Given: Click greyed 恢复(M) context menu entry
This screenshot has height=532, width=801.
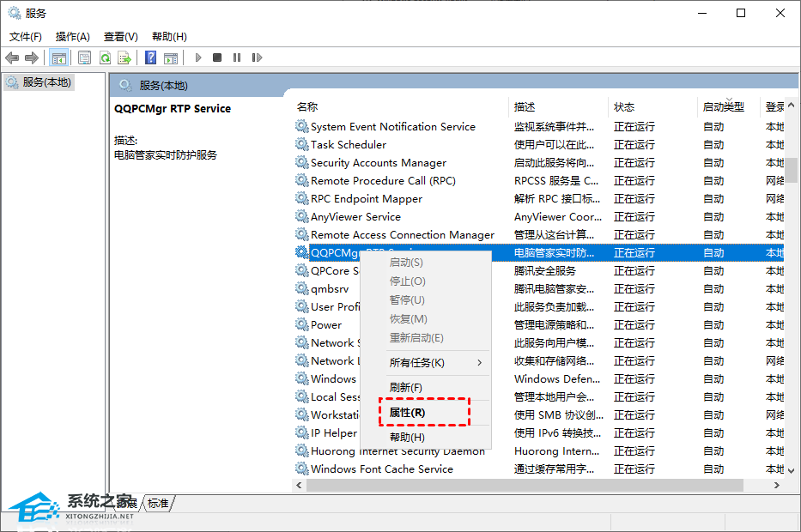Looking at the screenshot, I should pyautogui.click(x=426, y=319).
